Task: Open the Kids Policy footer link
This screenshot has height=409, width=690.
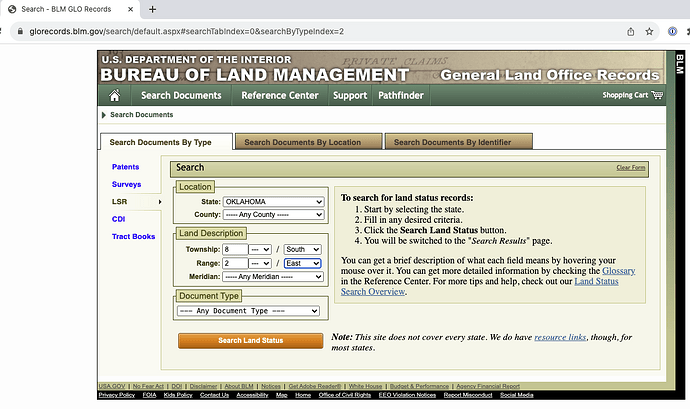Action: 178,395
